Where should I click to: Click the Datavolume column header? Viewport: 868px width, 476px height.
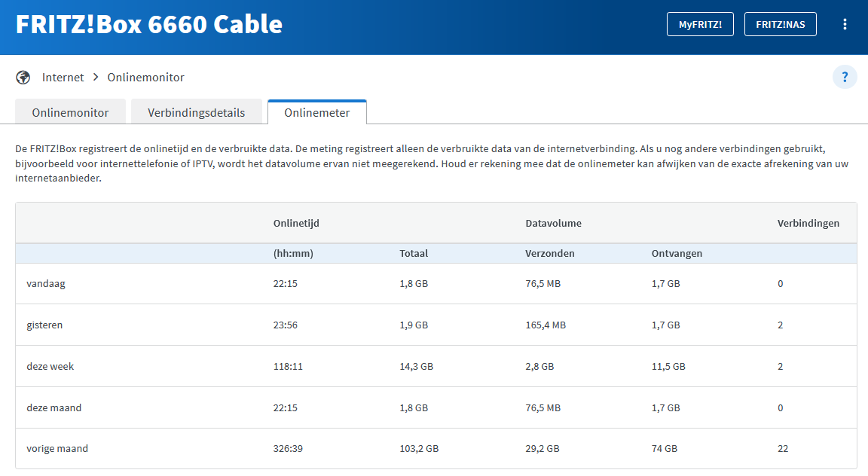(553, 224)
